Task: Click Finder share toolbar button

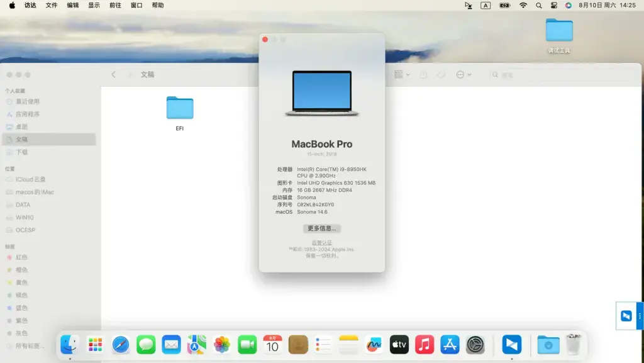Action: [x=423, y=74]
